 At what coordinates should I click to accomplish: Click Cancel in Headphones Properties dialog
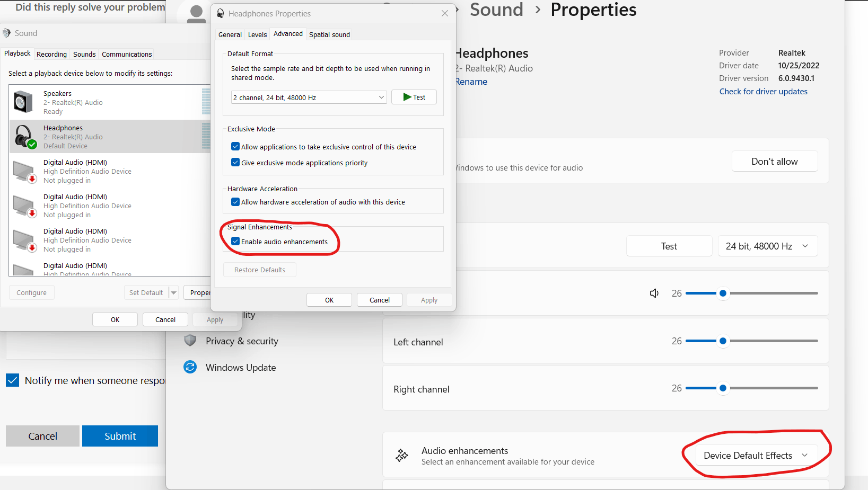click(x=380, y=300)
